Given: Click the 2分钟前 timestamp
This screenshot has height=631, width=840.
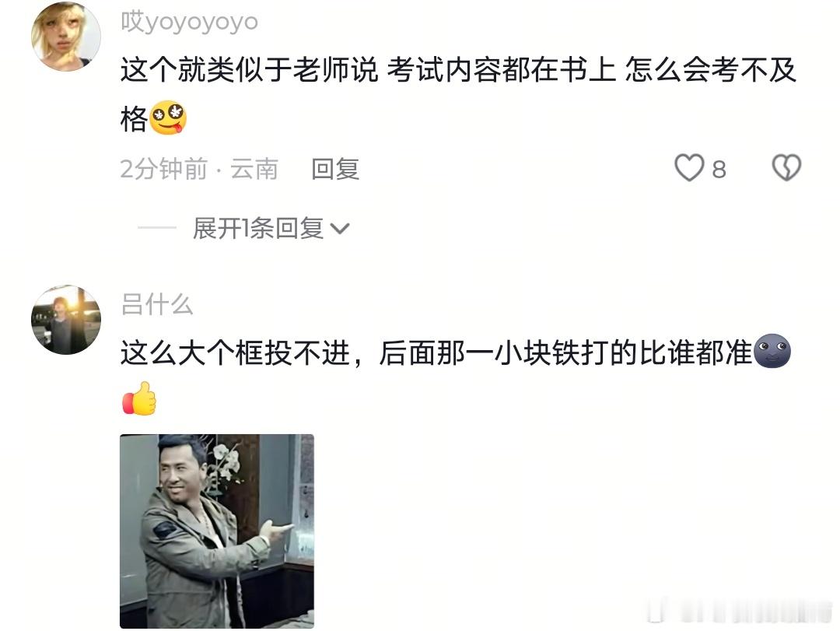Looking at the screenshot, I should point(163,169).
